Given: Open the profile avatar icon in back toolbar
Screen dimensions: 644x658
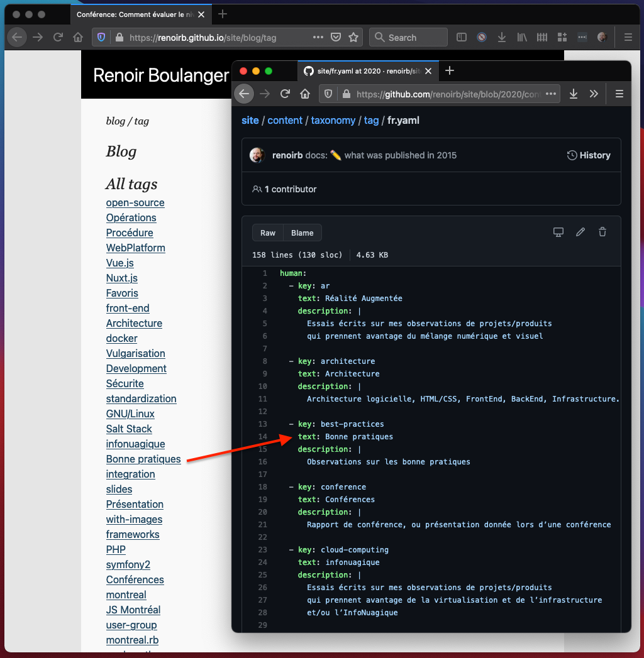Looking at the screenshot, I should (x=602, y=37).
